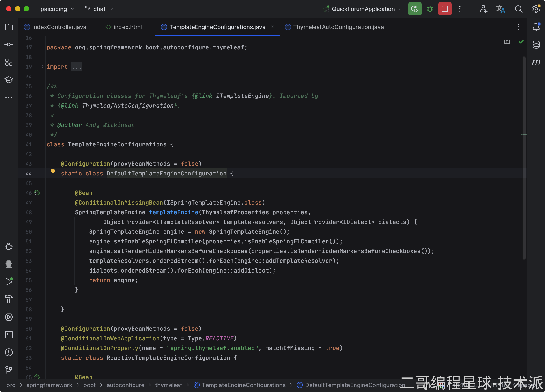
Task: Click the Stop application red button
Action: pyautogui.click(x=445, y=9)
